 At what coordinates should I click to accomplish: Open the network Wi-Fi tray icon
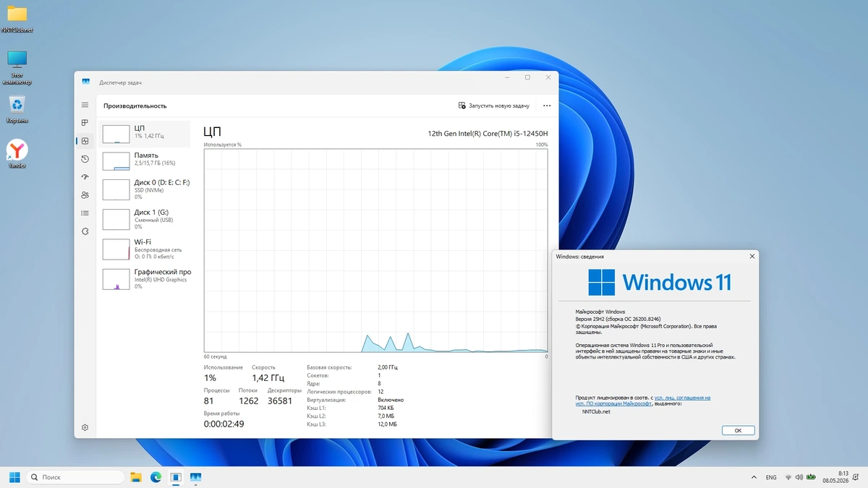[788, 477]
